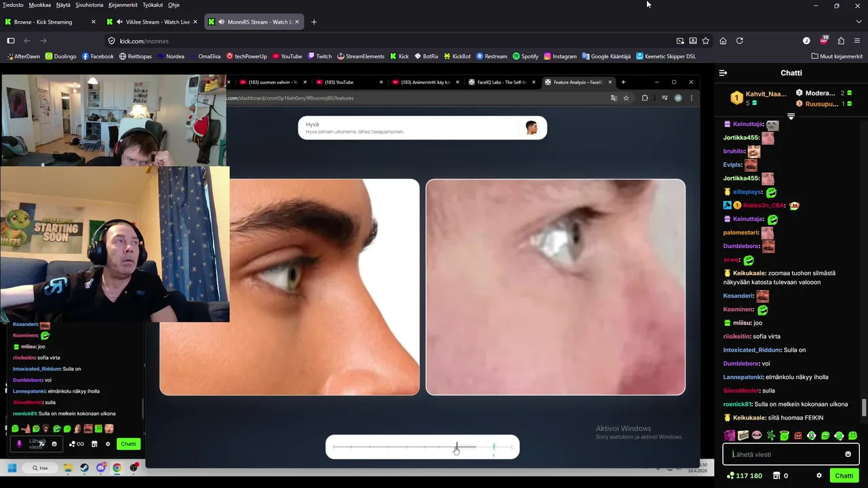Image resolution: width=868 pixels, height=488 pixels.
Task: Insert the green halo frog emote
Action: pyautogui.click(x=785, y=436)
